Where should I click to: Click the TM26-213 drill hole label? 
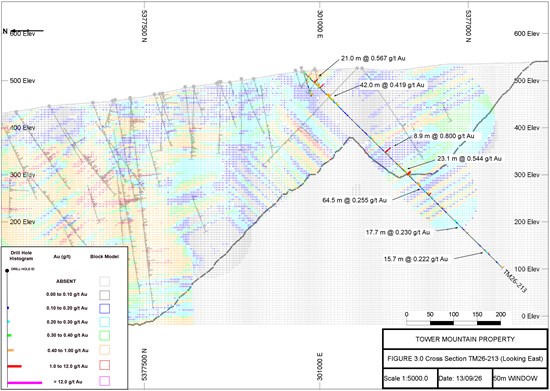point(515,280)
